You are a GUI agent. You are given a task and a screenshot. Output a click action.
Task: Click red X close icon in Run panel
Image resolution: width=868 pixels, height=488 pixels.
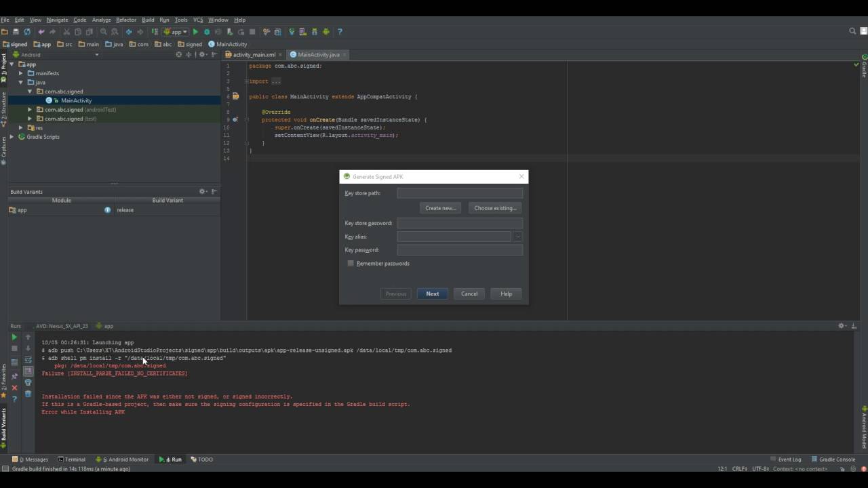14,388
